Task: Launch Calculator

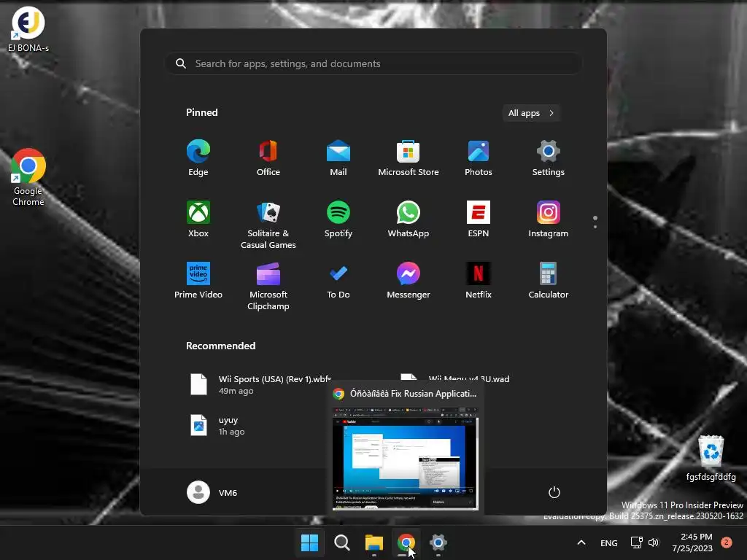Action: (549, 281)
